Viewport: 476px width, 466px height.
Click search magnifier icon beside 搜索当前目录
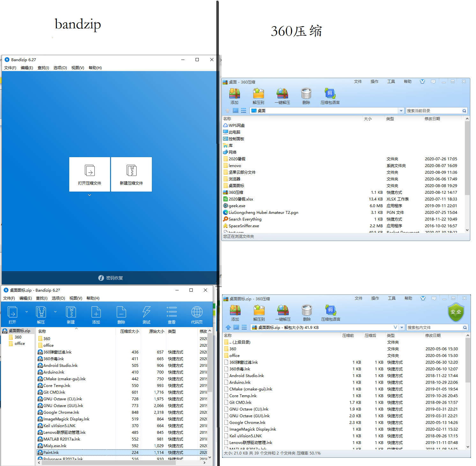click(x=465, y=111)
